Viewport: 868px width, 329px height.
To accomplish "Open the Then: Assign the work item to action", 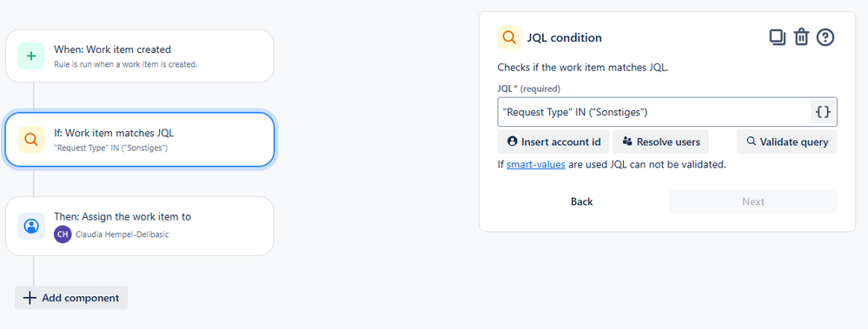I will [x=140, y=226].
